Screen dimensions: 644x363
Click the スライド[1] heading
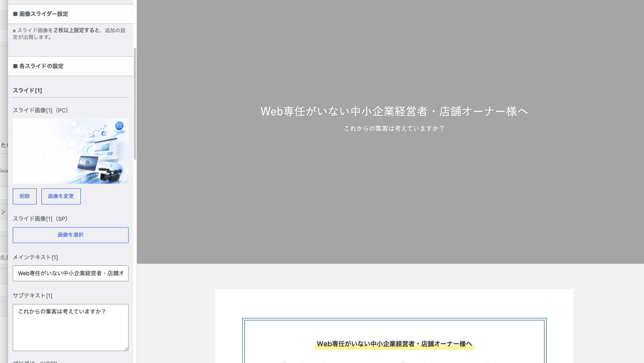click(27, 90)
